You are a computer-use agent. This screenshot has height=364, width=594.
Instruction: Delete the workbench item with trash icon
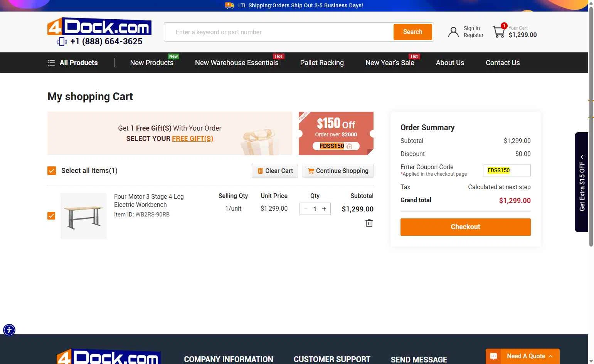click(x=369, y=223)
